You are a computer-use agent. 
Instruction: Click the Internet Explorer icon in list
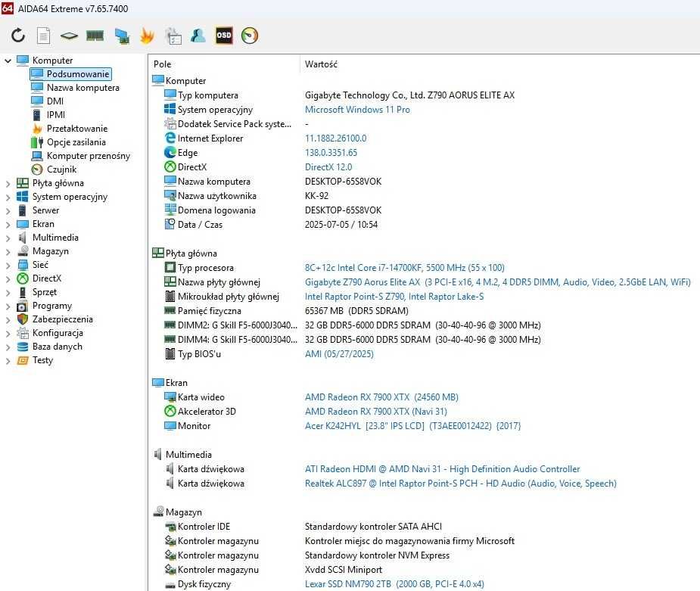(x=170, y=138)
